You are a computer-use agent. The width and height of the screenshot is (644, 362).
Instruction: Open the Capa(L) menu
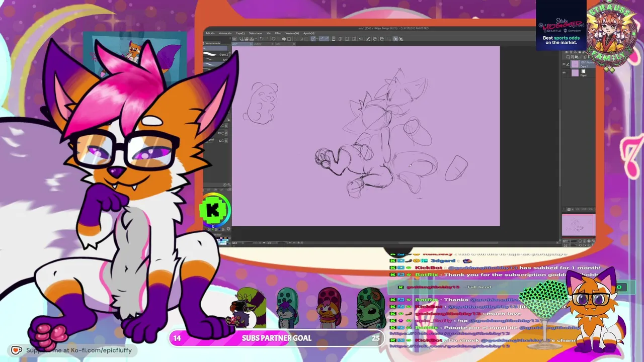[x=240, y=33]
